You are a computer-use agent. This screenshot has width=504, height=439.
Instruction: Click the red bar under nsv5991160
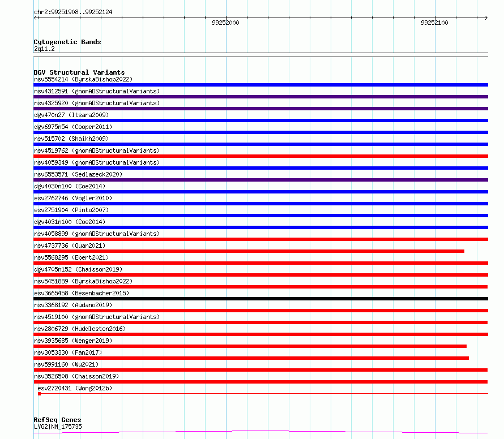(260, 371)
